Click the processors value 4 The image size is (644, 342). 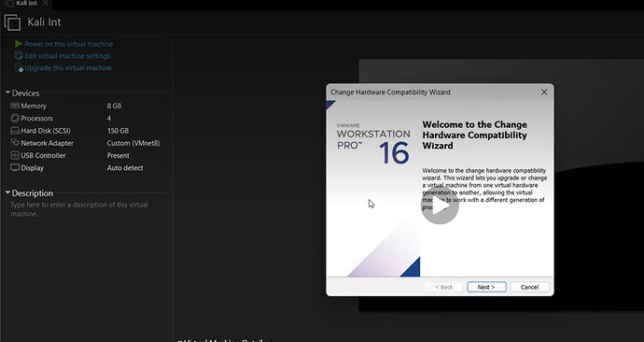[109, 118]
